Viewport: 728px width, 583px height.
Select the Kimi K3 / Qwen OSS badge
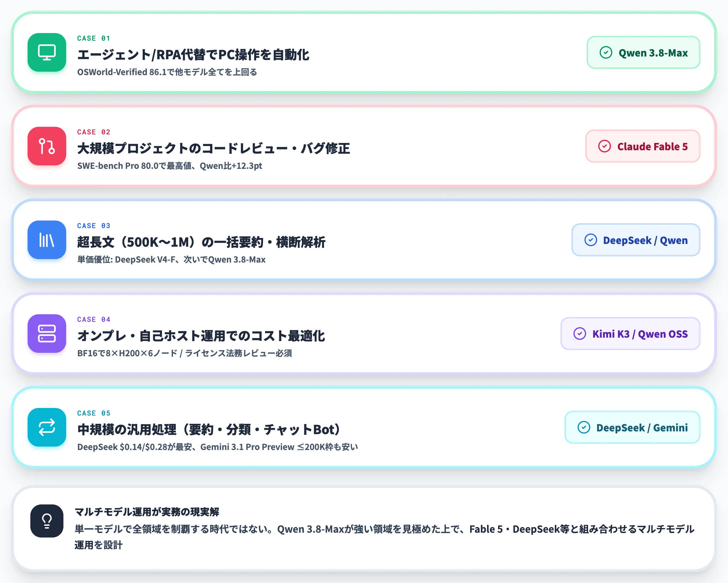[630, 334]
